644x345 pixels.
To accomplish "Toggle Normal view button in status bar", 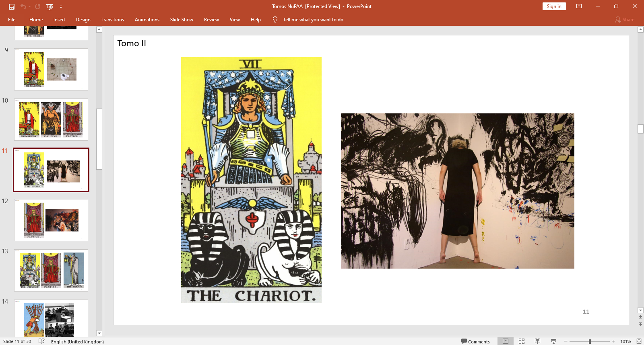I will tap(506, 341).
